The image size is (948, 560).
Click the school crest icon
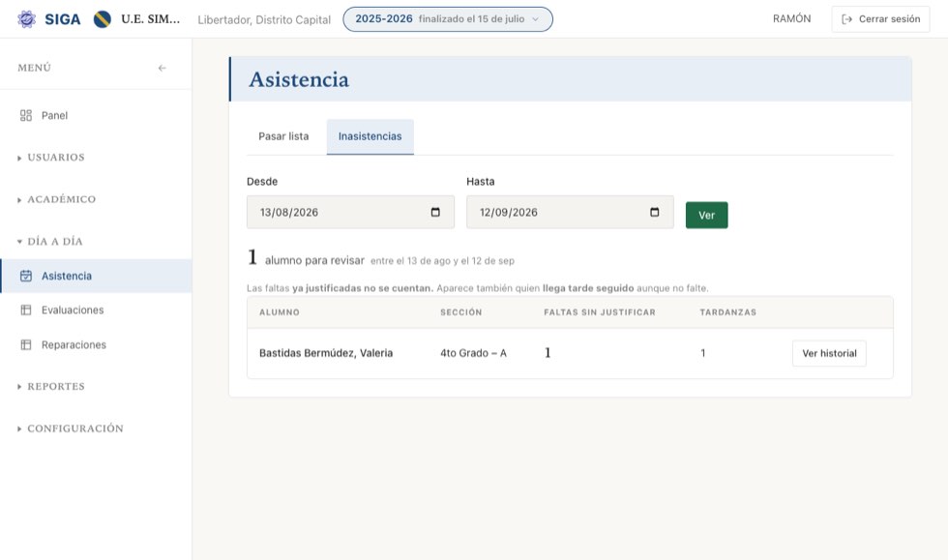(103, 19)
